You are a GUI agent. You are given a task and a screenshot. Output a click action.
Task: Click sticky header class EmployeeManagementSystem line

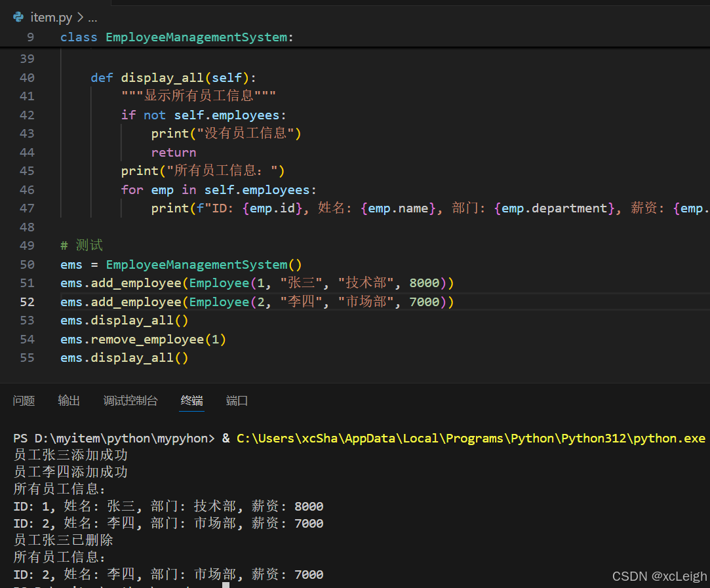pos(177,37)
